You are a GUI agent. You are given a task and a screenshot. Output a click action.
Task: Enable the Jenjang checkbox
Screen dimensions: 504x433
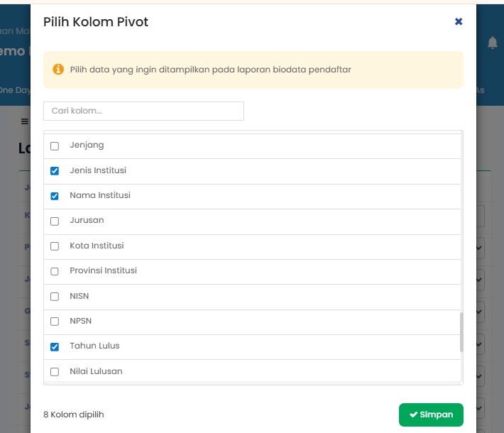[x=55, y=146]
